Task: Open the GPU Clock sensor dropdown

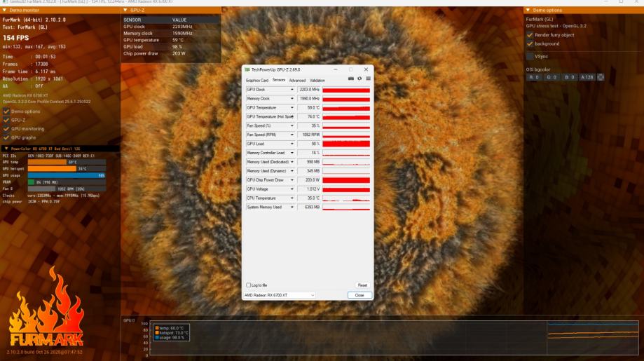Action: [x=292, y=90]
